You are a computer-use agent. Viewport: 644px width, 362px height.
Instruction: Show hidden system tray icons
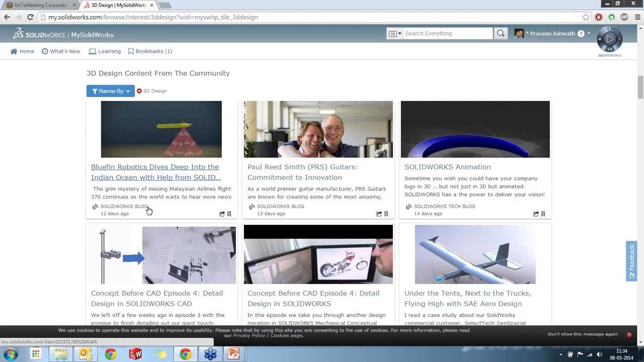coord(561,354)
